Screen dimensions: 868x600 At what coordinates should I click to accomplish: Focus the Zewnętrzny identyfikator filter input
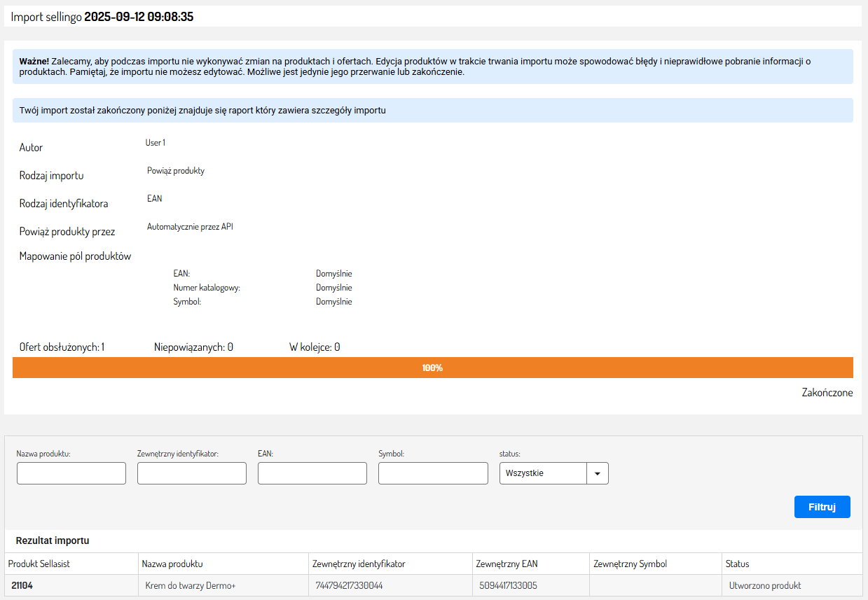[x=192, y=473]
